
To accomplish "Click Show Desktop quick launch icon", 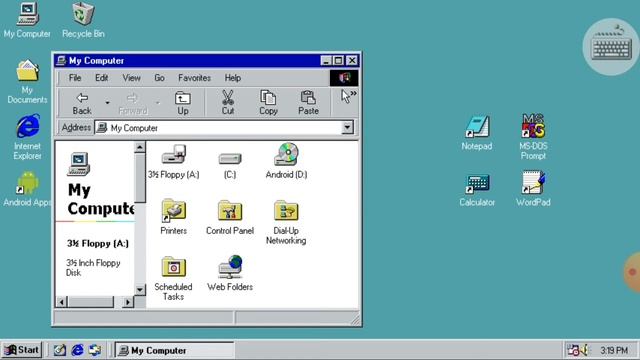I will click(60, 350).
